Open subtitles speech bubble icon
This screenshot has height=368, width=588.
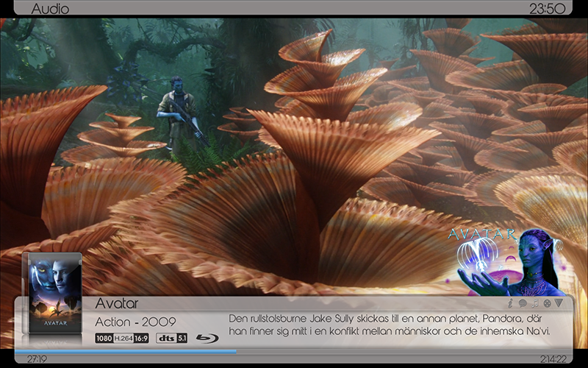523,303
